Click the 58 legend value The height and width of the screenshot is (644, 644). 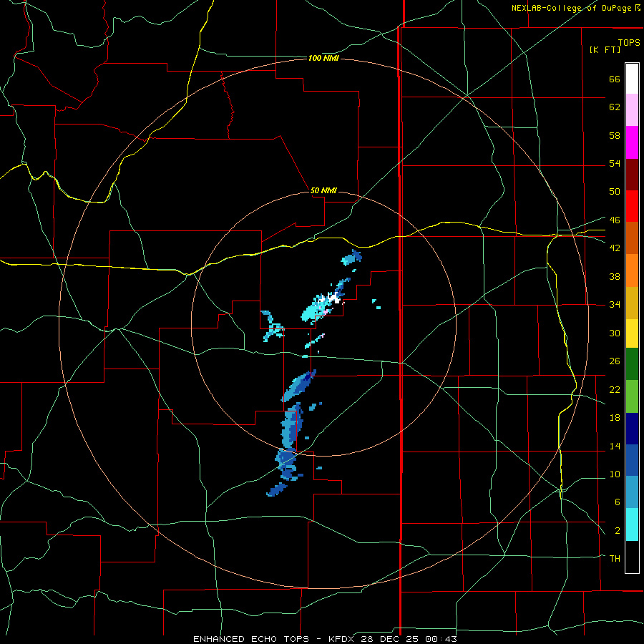point(615,135)
